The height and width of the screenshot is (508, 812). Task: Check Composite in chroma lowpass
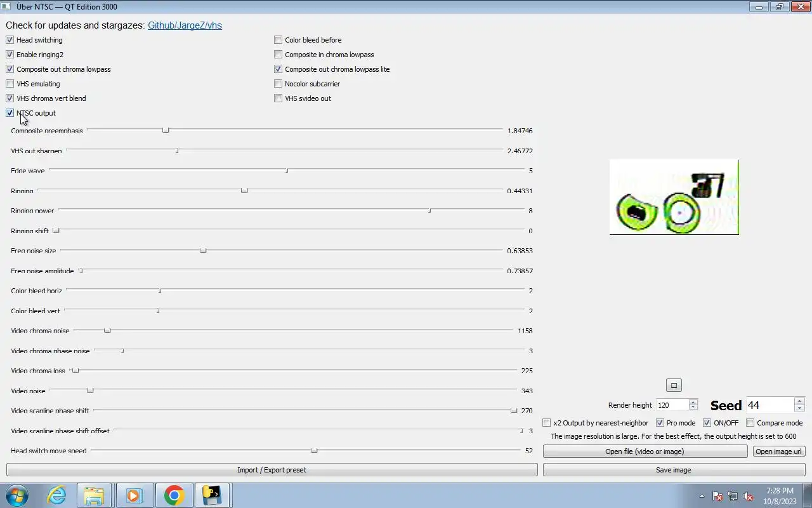(278, 55)
